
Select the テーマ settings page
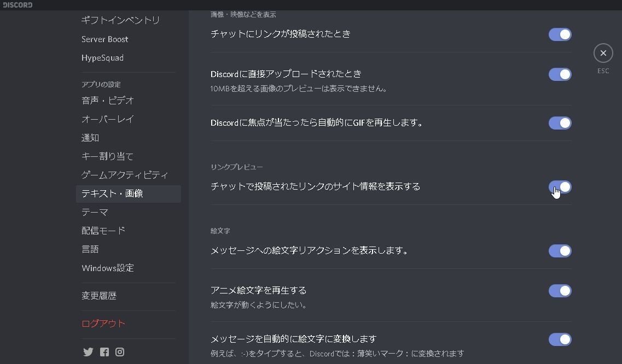[95, 212]
